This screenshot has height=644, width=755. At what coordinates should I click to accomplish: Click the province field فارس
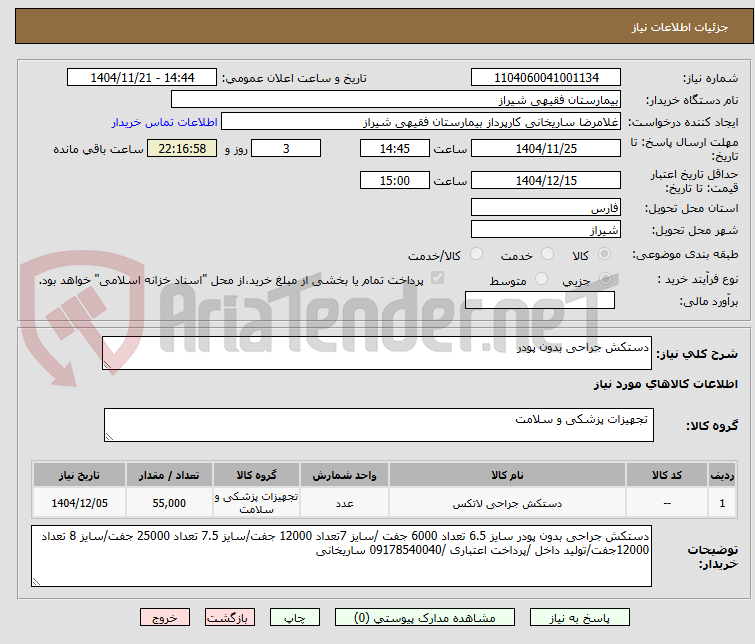click(x=546, y=208)
